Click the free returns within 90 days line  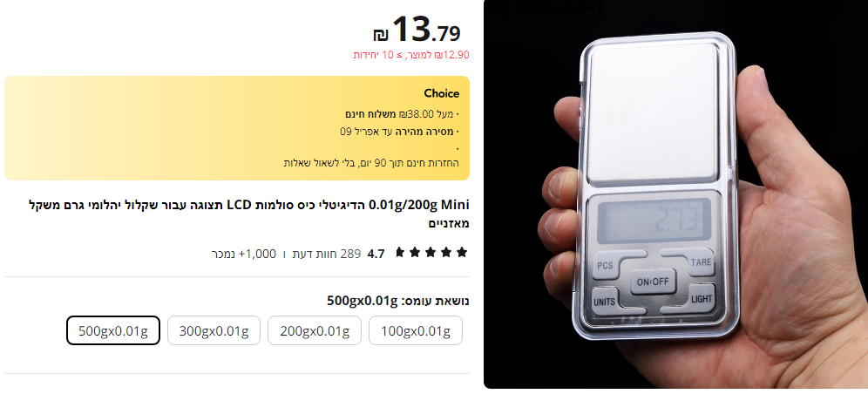(371, 163)
